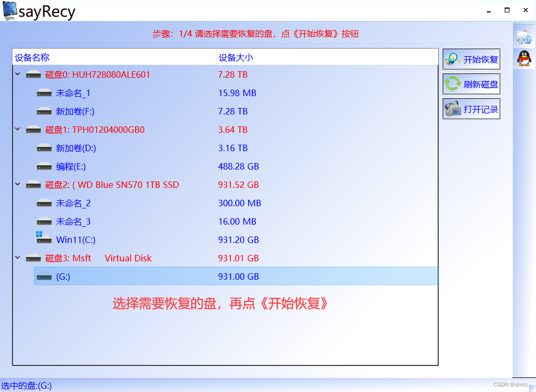Select the 未命名_3 partition
The height and width of the screenshot is (392, 536).
point(73,221)
